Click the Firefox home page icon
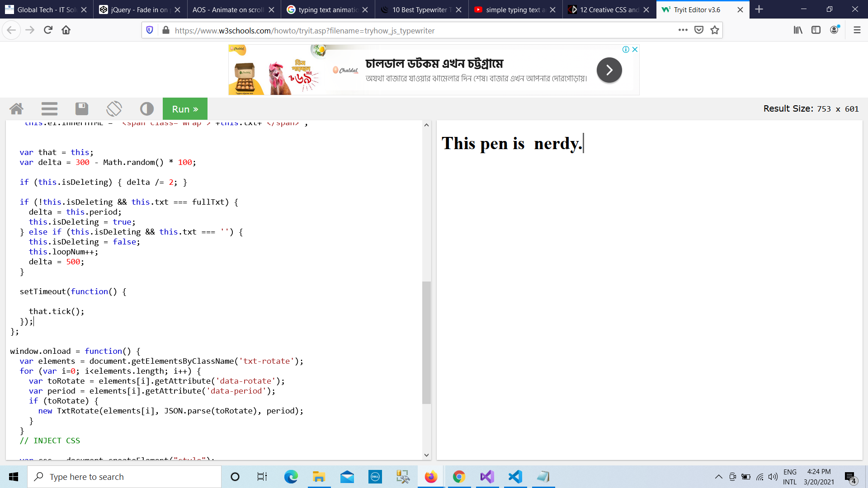The width and height of the screenshot is (868, 488). pos(66,30)
